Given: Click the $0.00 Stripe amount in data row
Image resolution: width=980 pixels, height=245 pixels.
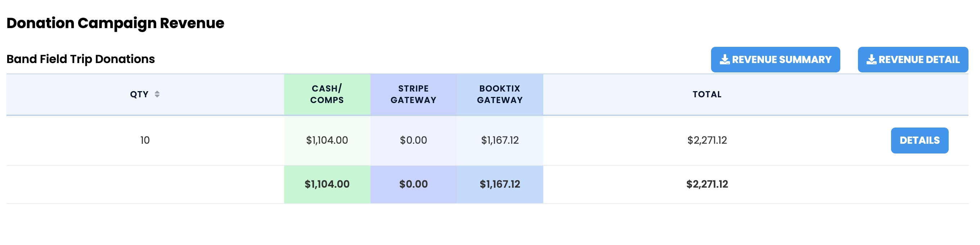Looking at the screenshot, I should click(x=414, y=141).
